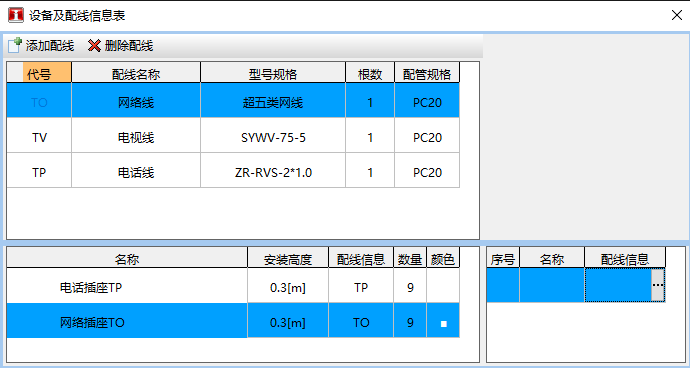This screenshot has height=368, width=690.
Task: Select the TP 电话线 wiring row
Action: tap(233, 173)
